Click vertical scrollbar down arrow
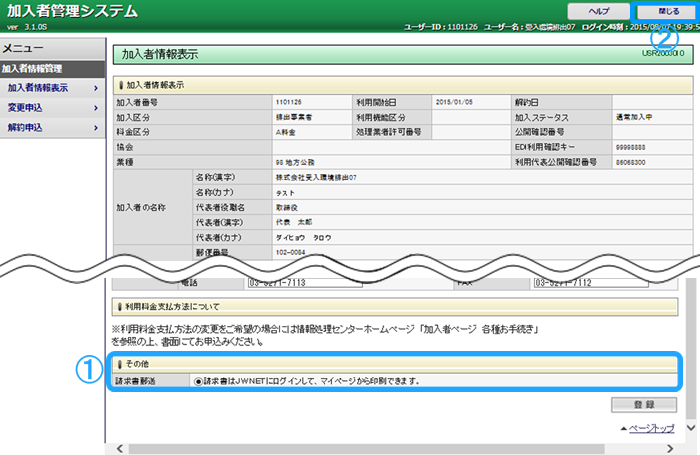 coord(691,428)
